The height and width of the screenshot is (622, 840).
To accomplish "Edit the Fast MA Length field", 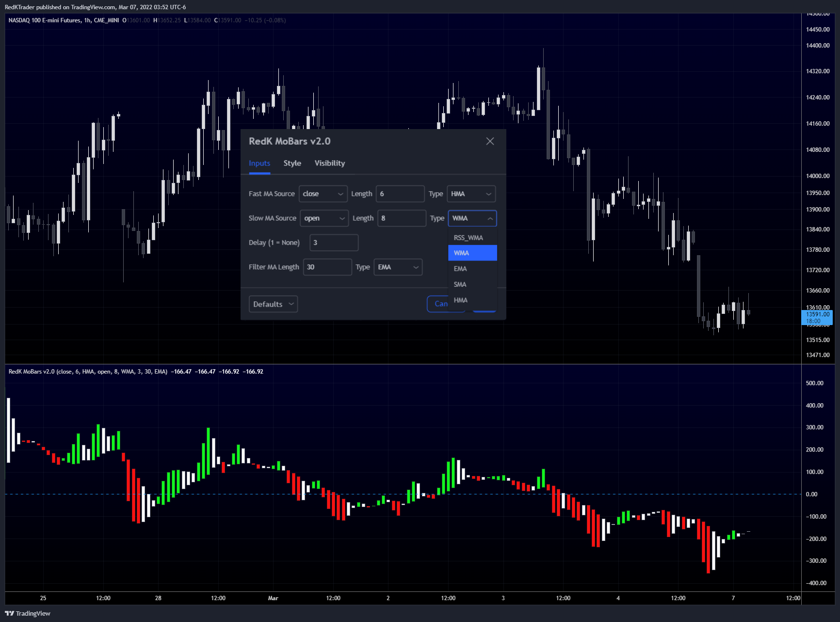I will tap(400, 194).
